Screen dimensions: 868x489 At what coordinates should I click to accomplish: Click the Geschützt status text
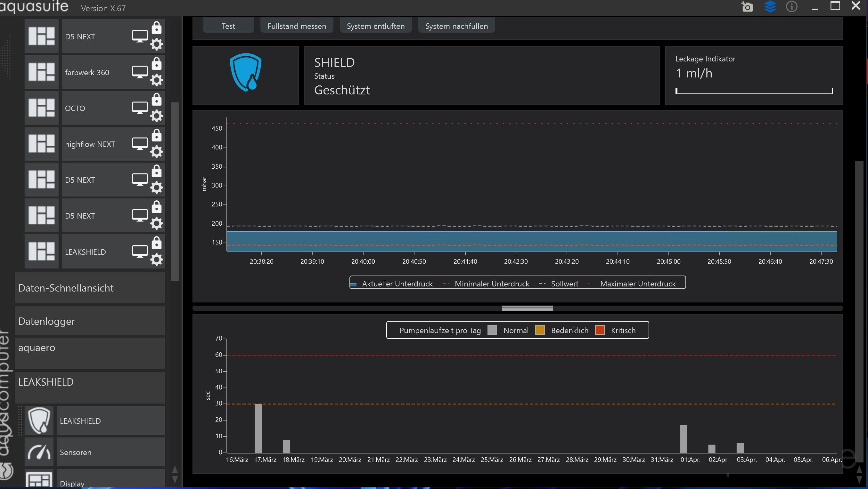tap(342, 90)
